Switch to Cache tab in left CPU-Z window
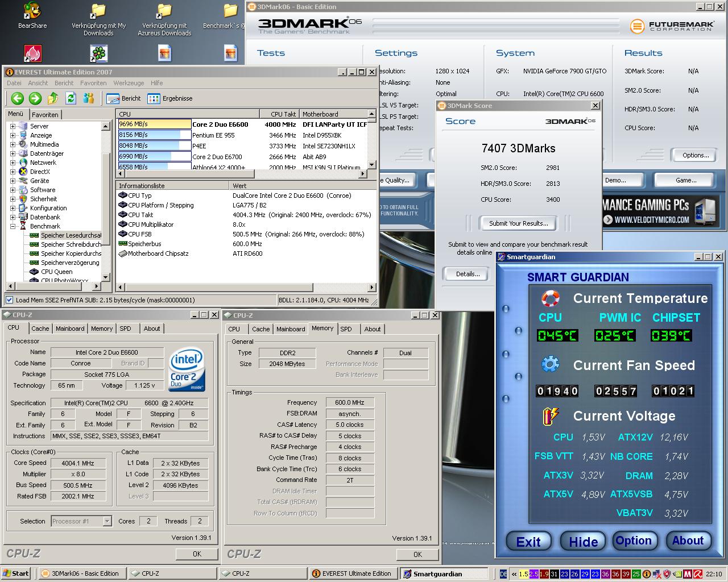The width and height of the screenshot is (728, 582). [x=40, y=329]
